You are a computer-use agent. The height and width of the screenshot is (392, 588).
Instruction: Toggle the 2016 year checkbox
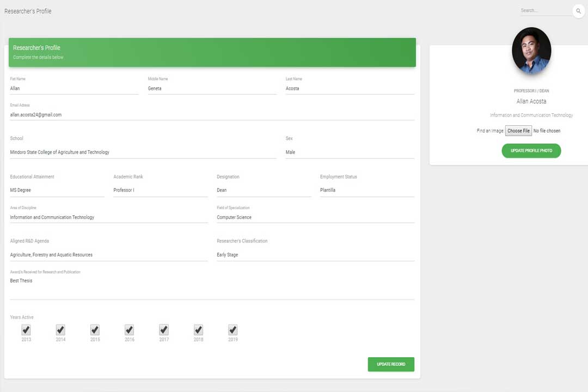coord(129,330)
